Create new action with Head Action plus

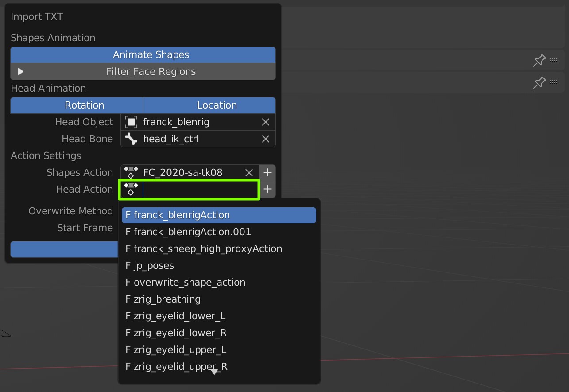(x=267, y=190)
